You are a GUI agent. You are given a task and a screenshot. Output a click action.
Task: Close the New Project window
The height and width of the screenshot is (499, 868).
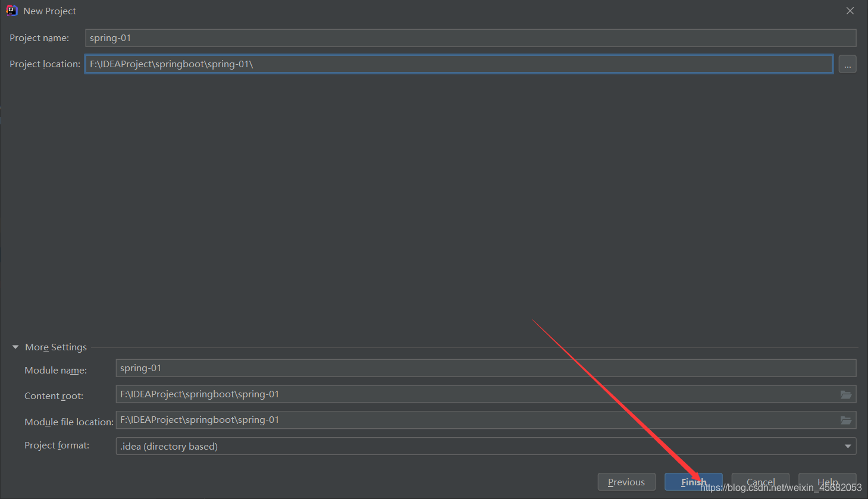850,11
